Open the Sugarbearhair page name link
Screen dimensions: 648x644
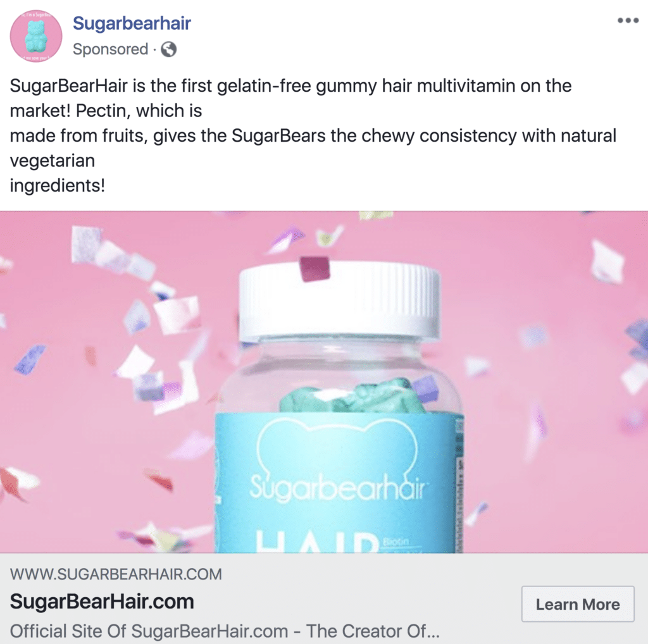coord(132,23)
